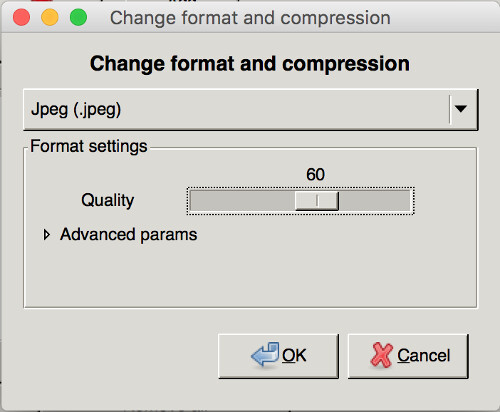Minimize the dialog using the yellow button

coord(50,17)
